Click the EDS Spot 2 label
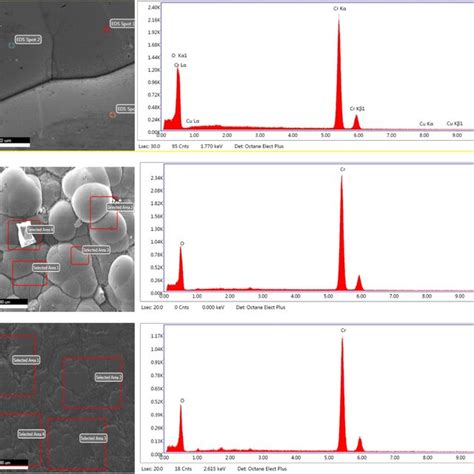 28,40
